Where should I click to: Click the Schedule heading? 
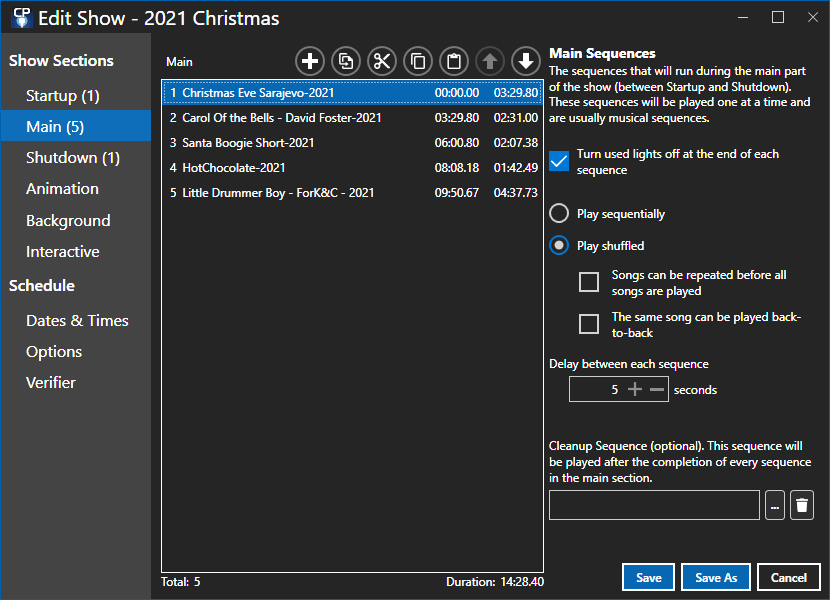tap(42, 286)
